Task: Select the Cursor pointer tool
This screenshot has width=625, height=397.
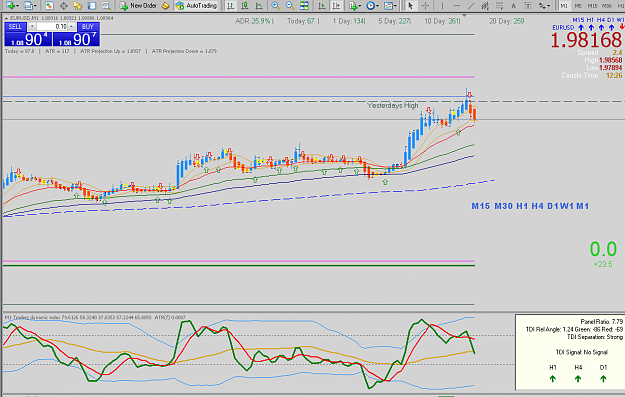Action: (411, 6)
